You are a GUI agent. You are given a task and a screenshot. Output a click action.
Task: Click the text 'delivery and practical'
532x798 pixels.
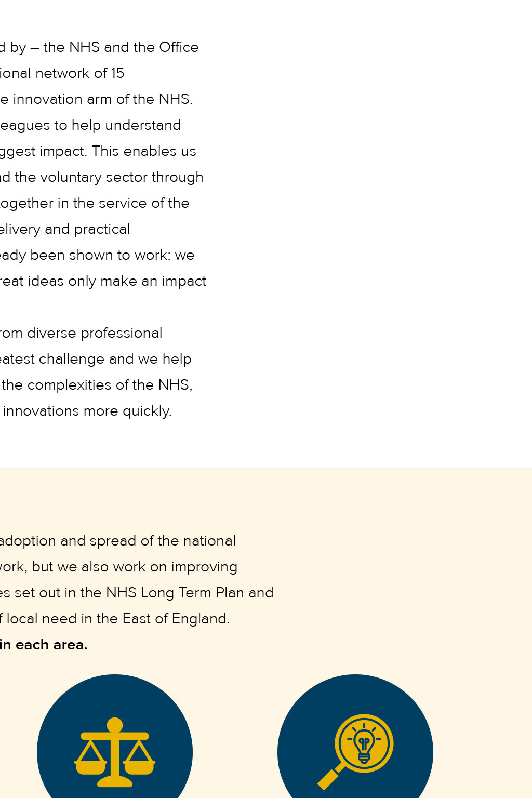pyautogui.click(x=65, y=229)
